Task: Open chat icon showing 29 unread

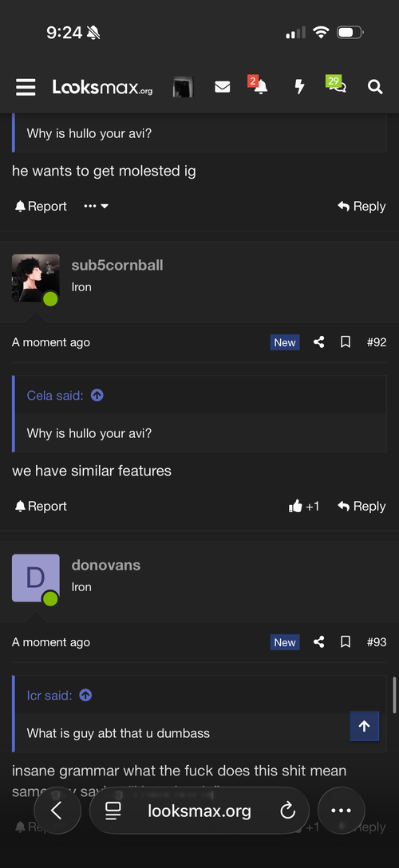Action: (337, 84)
